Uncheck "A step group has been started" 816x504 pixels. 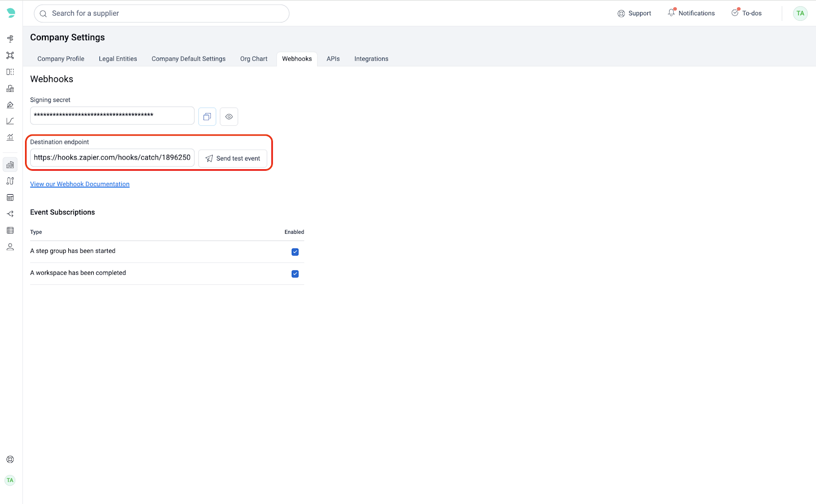point(295,252)
